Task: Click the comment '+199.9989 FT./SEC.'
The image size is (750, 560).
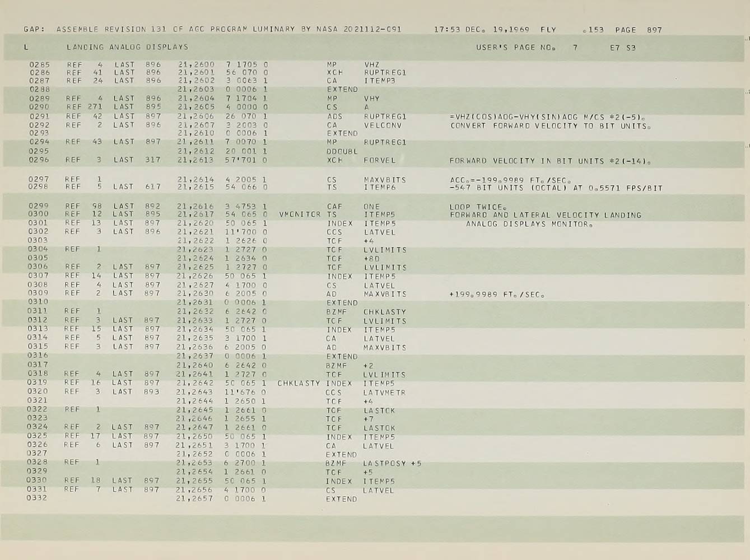Action: pyautogui.click(x=497, y=295)
